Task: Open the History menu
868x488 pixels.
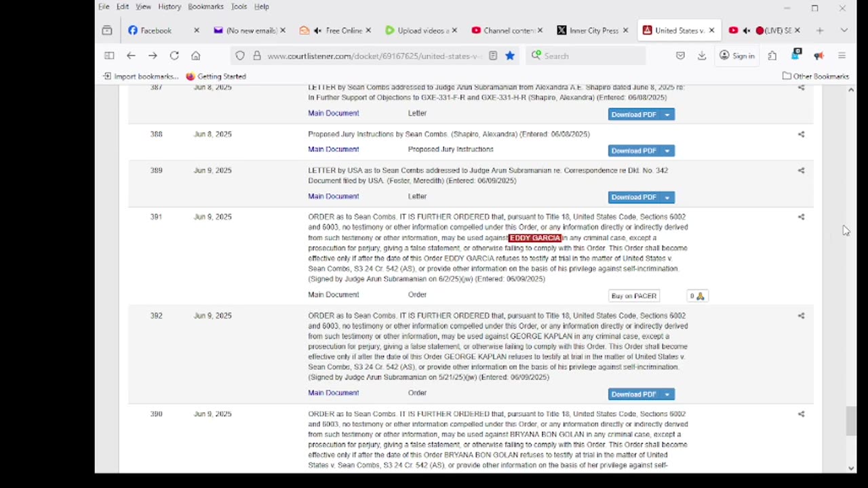Action: pyautogui.click(x=170, y=7)
